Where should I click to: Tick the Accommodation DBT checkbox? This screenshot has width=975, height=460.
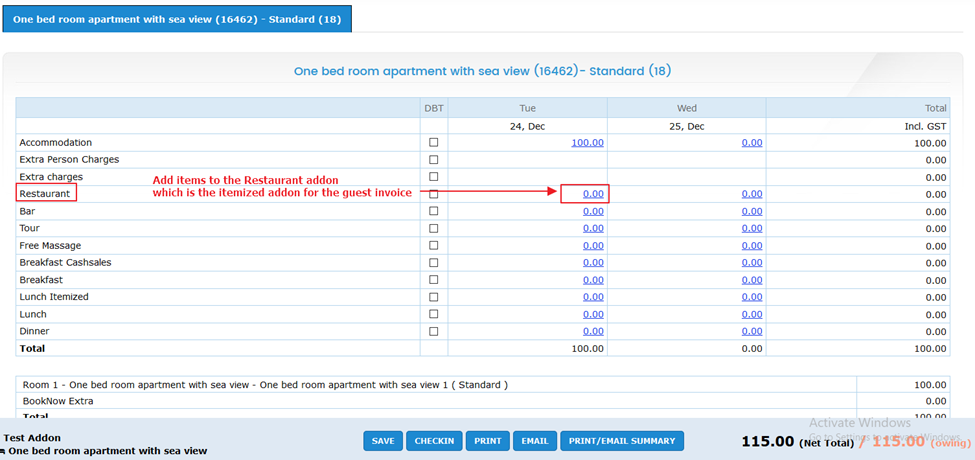tap(433, 143)
